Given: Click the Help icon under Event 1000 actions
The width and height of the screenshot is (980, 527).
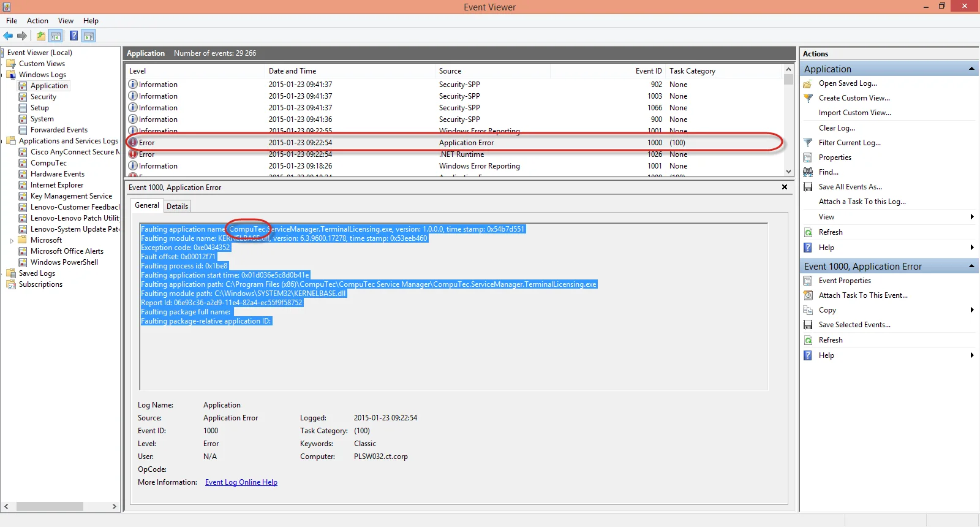Looking at the screenshot, I should 808,355.
